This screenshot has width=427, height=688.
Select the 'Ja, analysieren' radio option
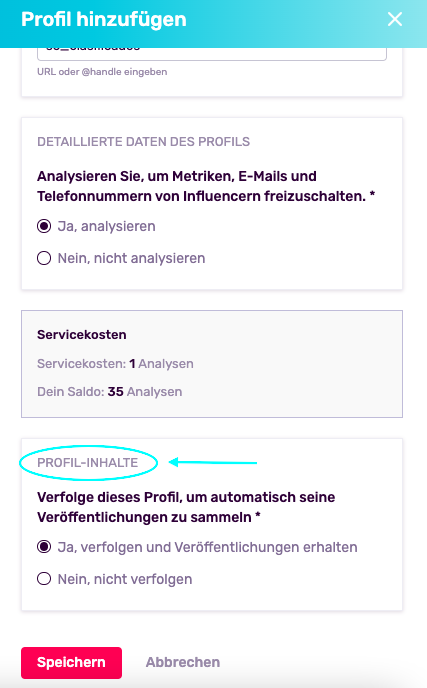(44, 226)
